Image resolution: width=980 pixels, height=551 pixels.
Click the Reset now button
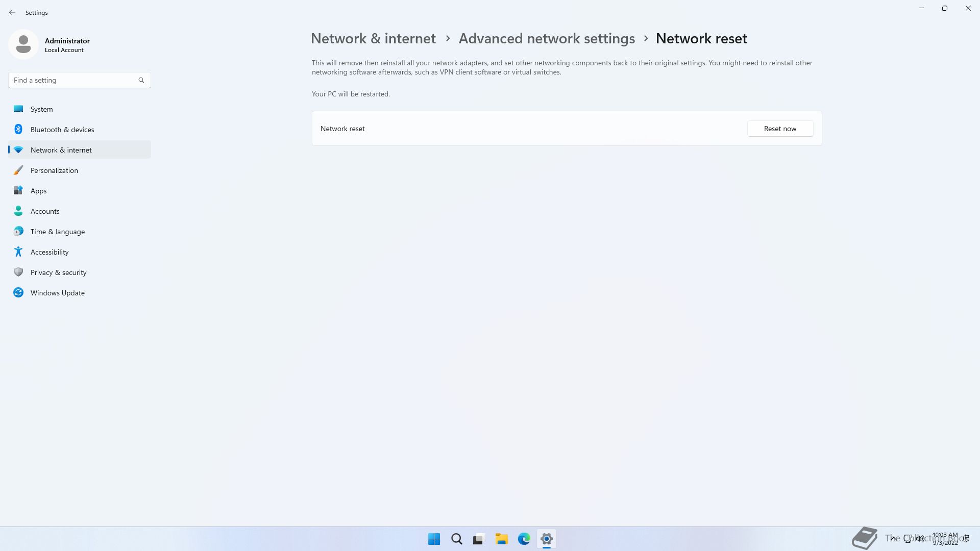780,129
